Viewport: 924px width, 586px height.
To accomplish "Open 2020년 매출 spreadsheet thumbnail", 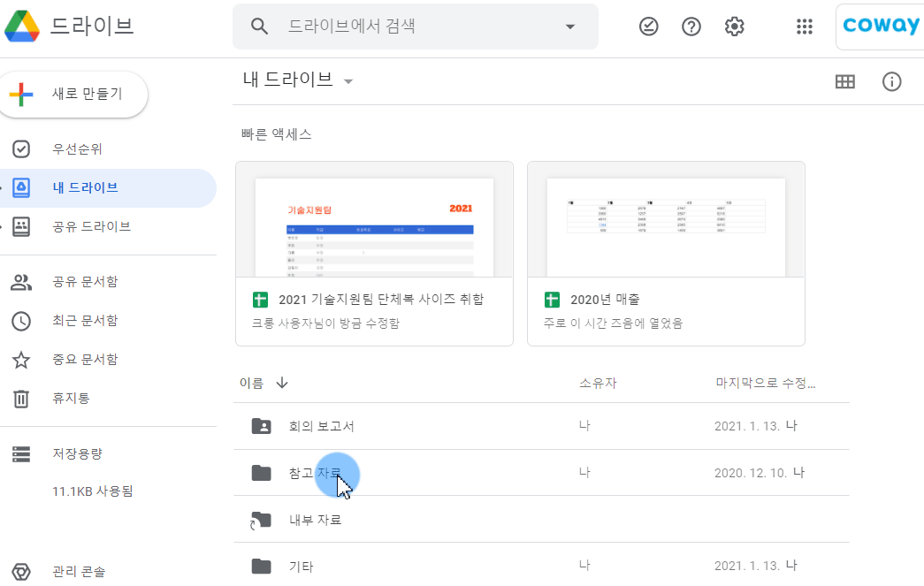I will coord(666,220).
